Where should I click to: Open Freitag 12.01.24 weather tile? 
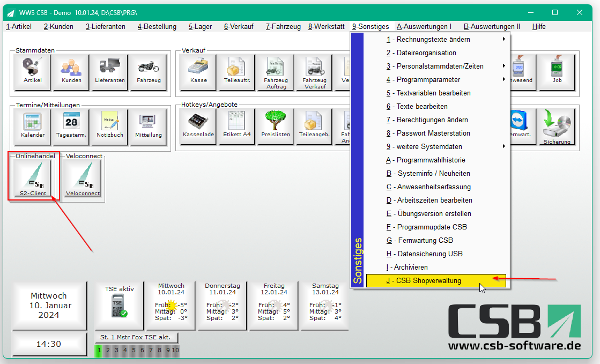pyautogui.click(x=273, y=306)
